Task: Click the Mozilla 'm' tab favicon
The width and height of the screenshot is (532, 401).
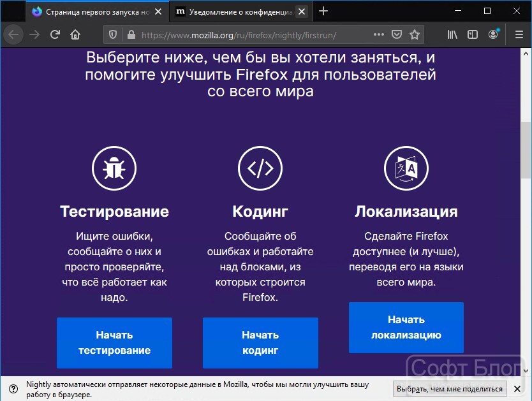Action: click(180, 11)
